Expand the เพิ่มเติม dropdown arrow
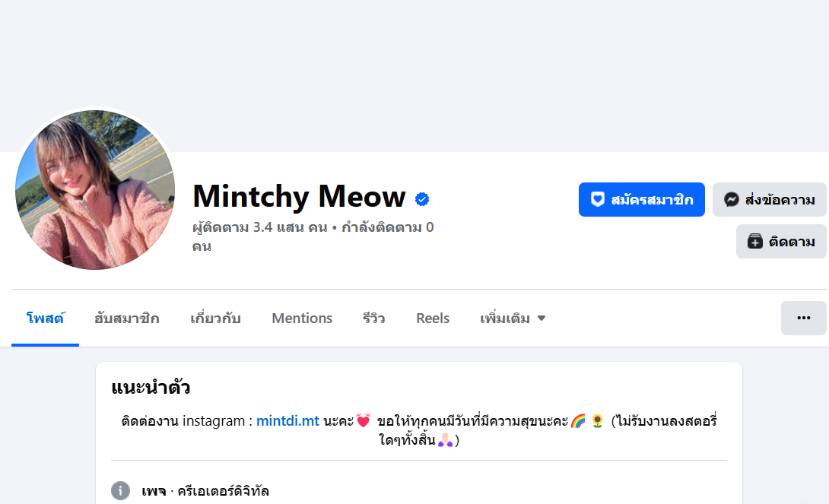This screenshot has height=504, width=829. 542,318
